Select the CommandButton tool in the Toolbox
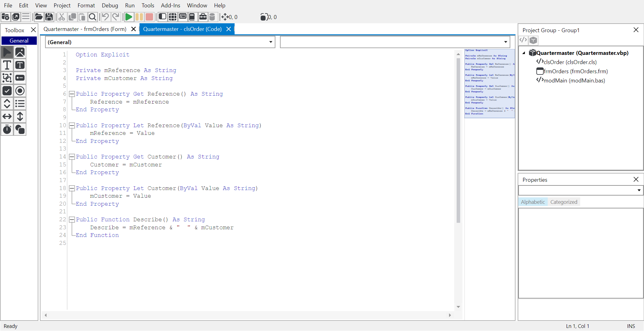Image resolution: width=644 pixels, height=331 pixels. 20,78
